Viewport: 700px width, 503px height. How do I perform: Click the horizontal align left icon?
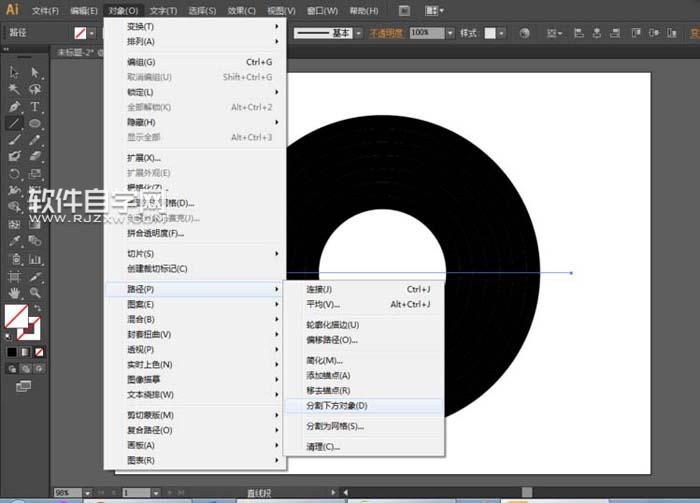tap(579, 33)
